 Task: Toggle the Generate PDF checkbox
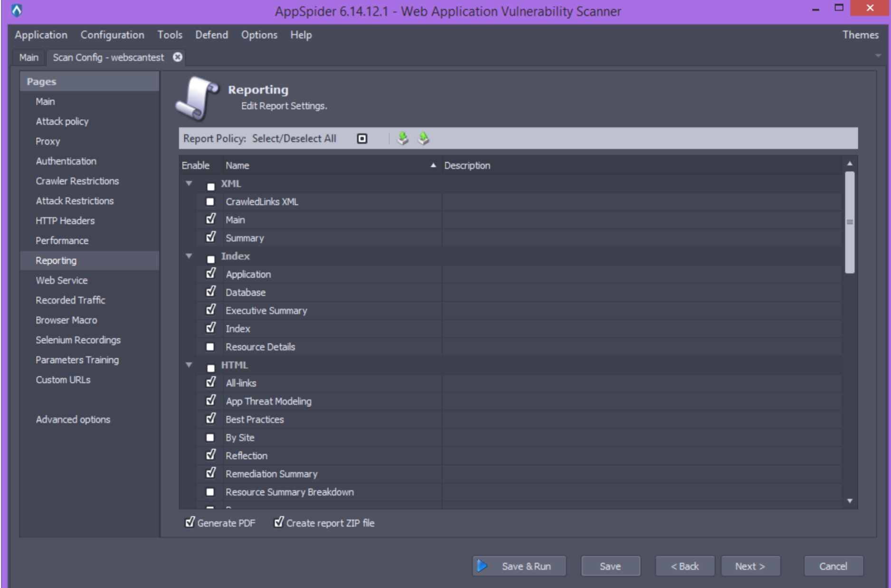point(190,522)
